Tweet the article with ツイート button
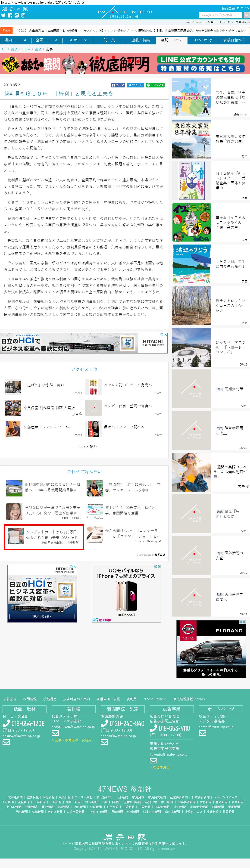 click(x=136, y=85)
